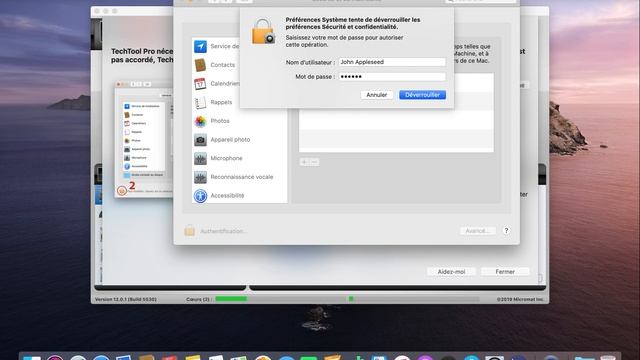
Task: Click Aidez-moi in the TechTool Pro window
Action: coord(451,271)
